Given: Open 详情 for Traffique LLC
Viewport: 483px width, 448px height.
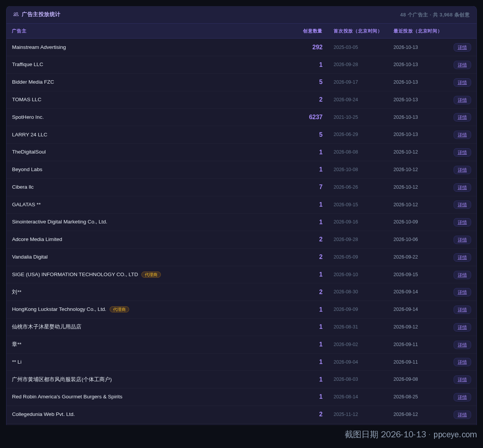Looking at the screenshot, I should click(x=462, y=65).
